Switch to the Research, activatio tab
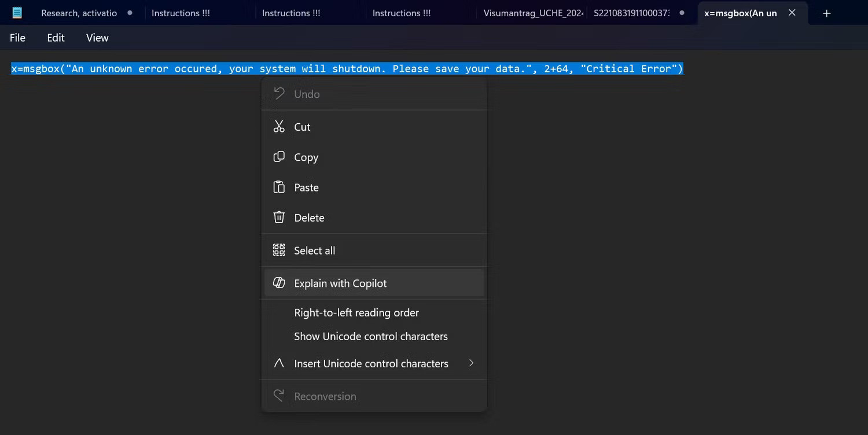Viewport: 868px width, 435px height. (x=79, y=12)
